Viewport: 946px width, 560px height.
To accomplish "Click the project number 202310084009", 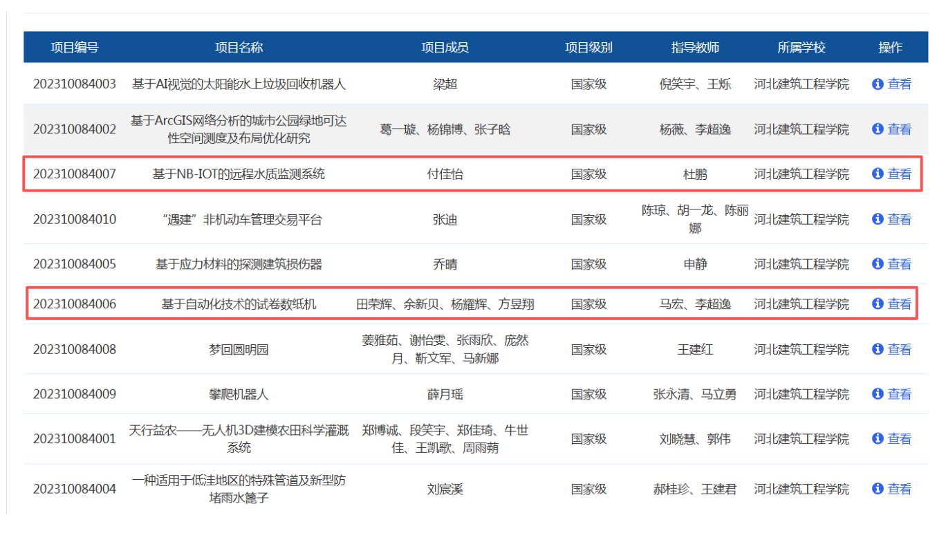I will tap(75, 394).
